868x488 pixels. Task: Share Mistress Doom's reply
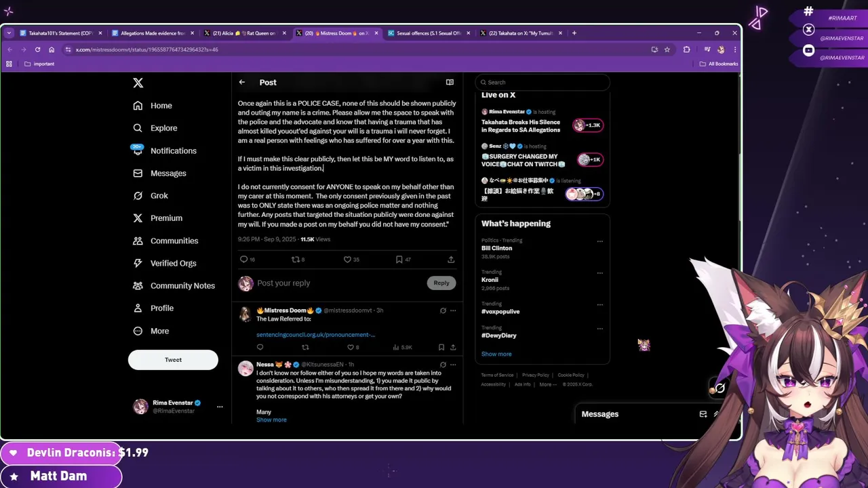point(453,348)
